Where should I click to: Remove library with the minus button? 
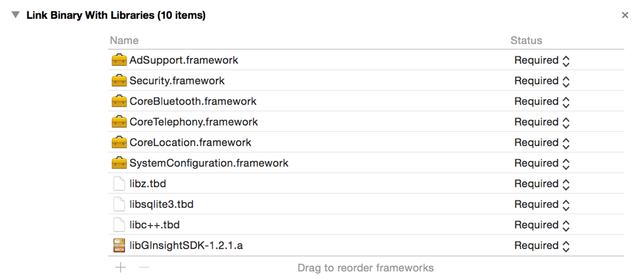tap(144, 268)
